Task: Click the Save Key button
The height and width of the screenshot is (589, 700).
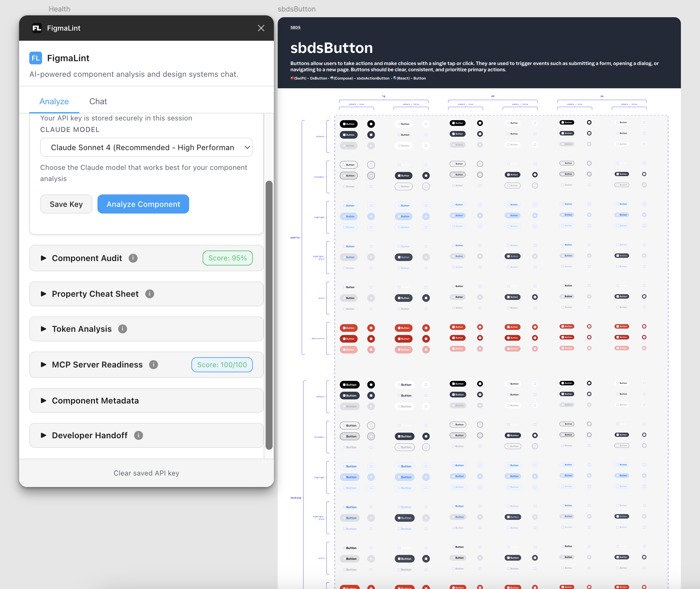Action: (x=66, y=204)
